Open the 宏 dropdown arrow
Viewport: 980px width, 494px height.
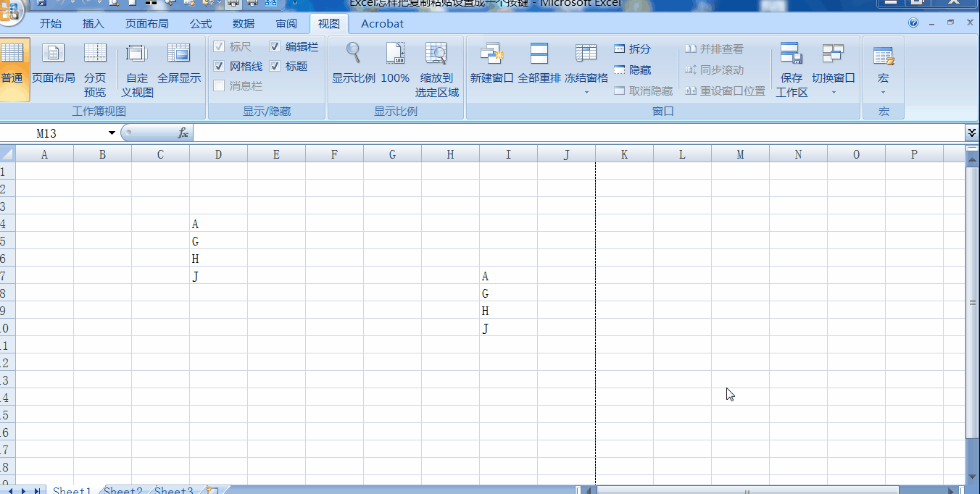pos(883,92)
